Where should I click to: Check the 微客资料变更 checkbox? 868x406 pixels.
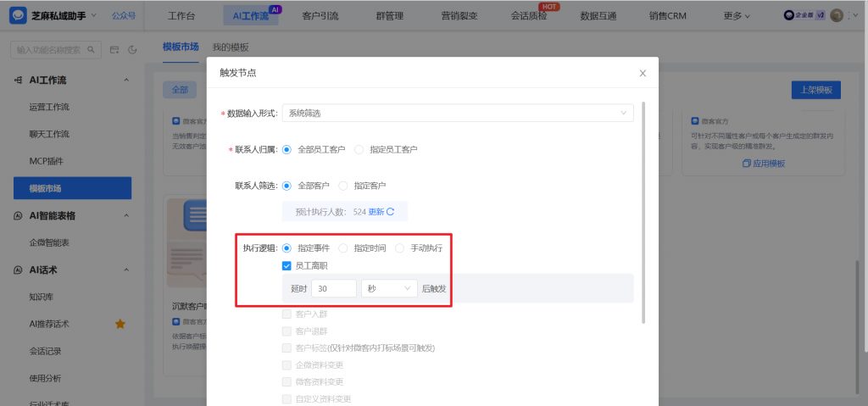[287, 381]
